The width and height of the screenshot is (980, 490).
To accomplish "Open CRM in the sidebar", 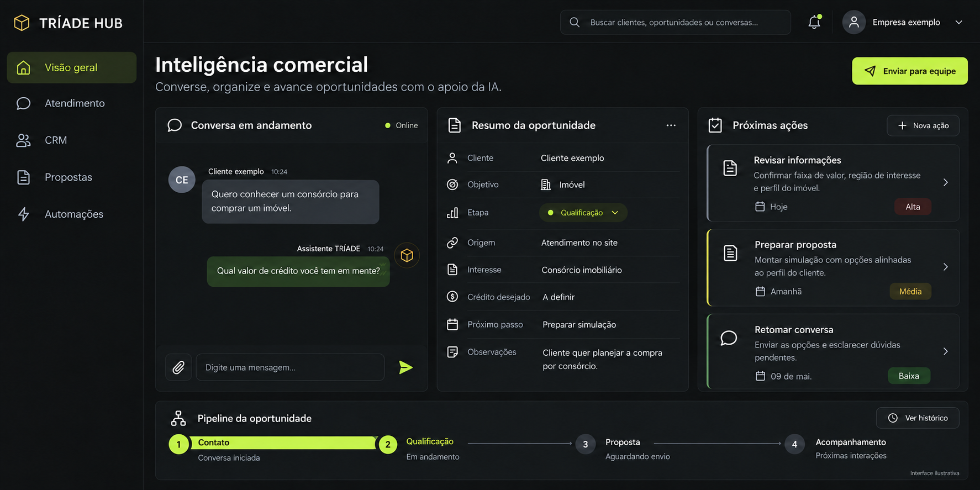I will (x=72, y=140).
